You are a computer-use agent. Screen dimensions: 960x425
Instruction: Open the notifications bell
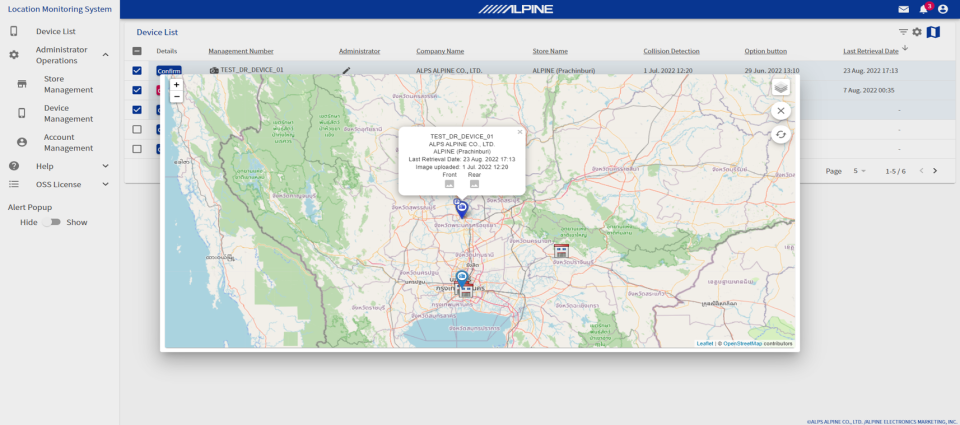tap(923, 9)
